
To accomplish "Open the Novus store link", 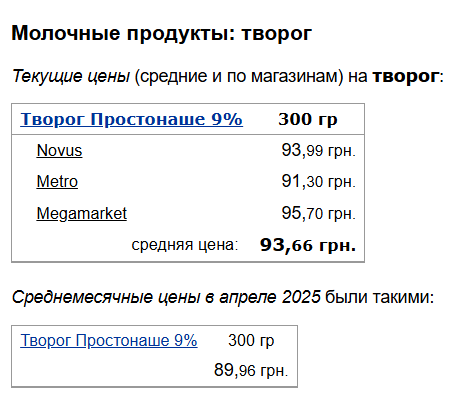I will tap(59, 150).
